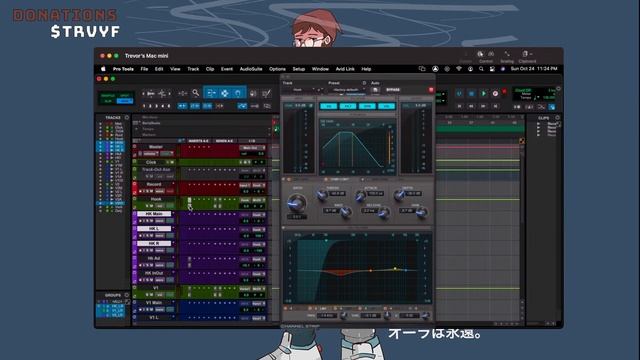Viewport: 640px width, 360px height.
Task: Select the Zoomer (magnifier) tool
Action: (196, 93)
